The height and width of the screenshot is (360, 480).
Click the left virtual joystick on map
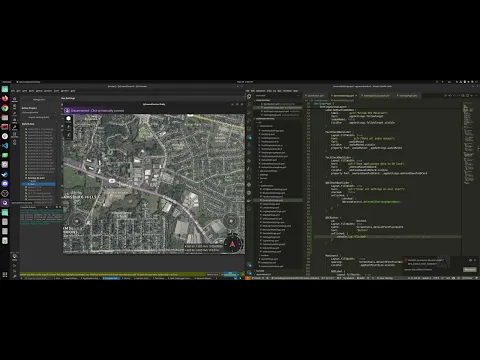pyautogui.click(x=76, y=221)
